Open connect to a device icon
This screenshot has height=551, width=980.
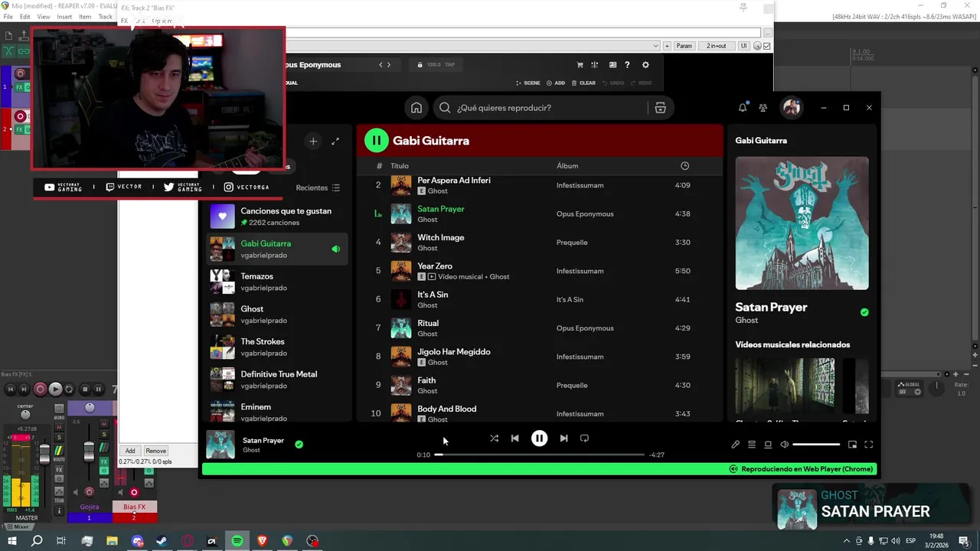coord(768,445)
